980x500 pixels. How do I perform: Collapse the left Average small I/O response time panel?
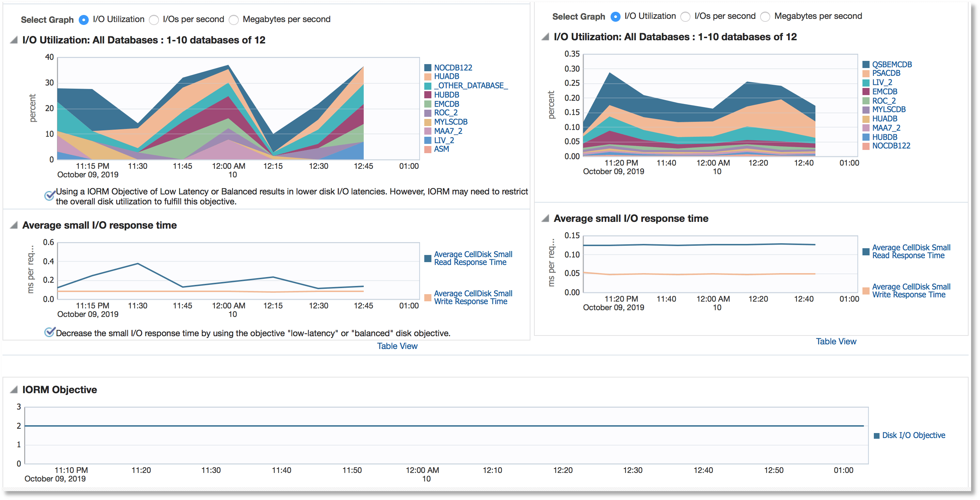click(x=14, y=225)
